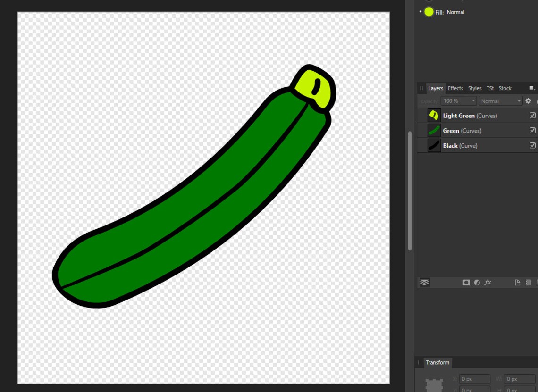Switch to the Effects tab
The image size is (538, 392).
pos(455,88)
